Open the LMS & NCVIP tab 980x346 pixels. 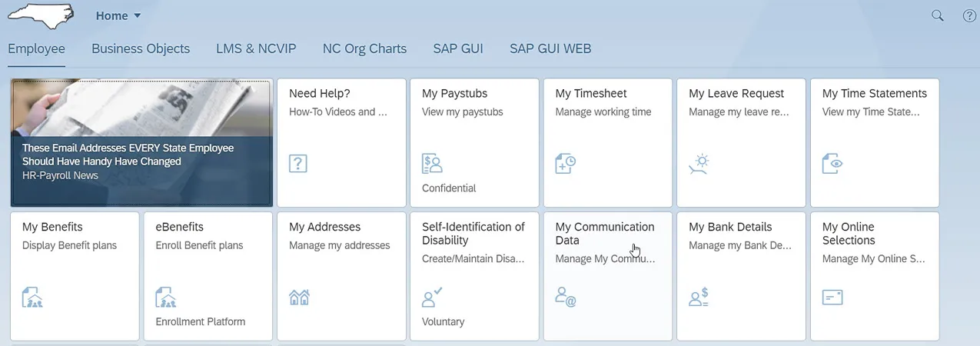click(x=256, y=48)
